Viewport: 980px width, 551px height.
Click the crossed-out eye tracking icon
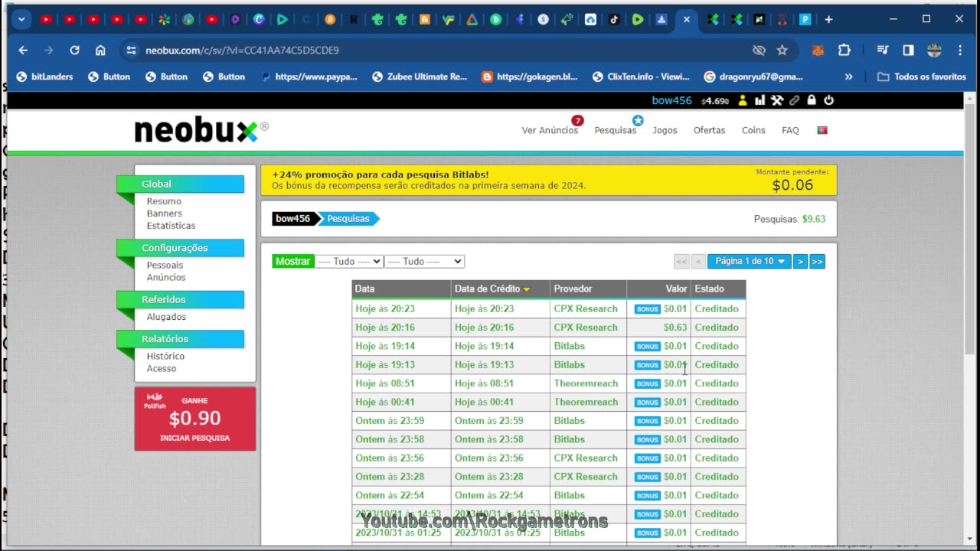click(x=759, y=51)
